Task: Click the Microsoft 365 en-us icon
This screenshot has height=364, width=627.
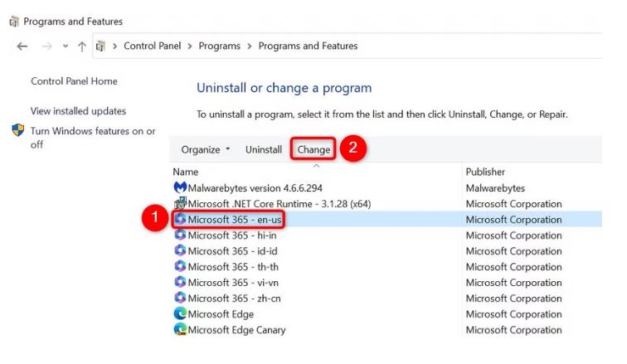Action: tap(180, 219)
